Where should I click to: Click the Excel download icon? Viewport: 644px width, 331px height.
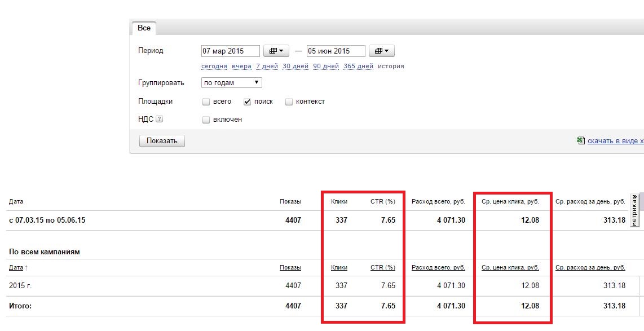coord(580,140)
